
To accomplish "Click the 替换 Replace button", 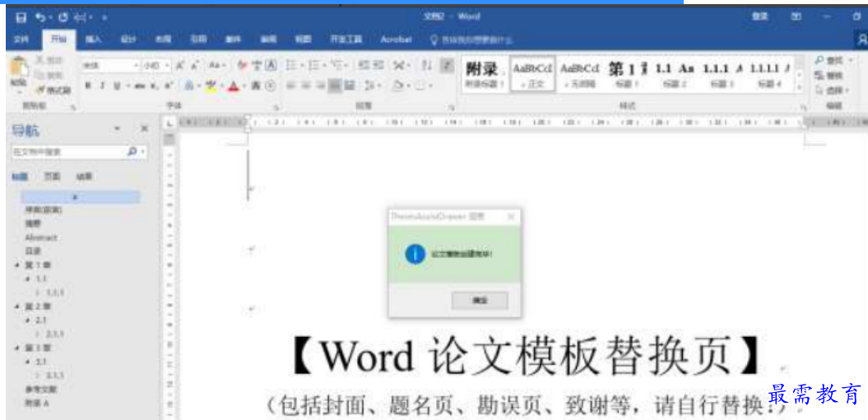I will (829, 75).
